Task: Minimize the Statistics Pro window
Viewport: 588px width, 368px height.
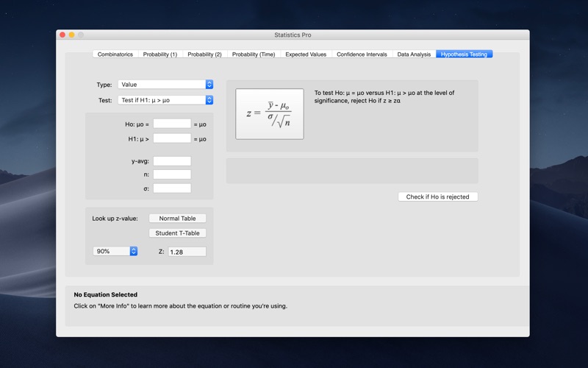Action: [71, 35]
